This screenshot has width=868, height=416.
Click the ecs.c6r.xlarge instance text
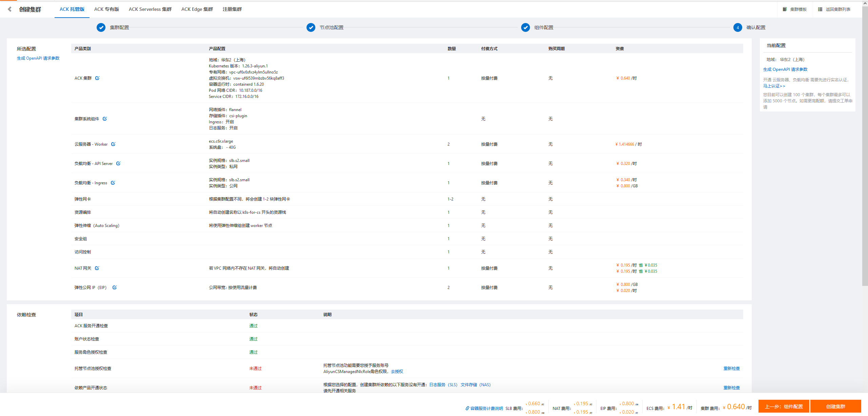(x=221, y=141)
